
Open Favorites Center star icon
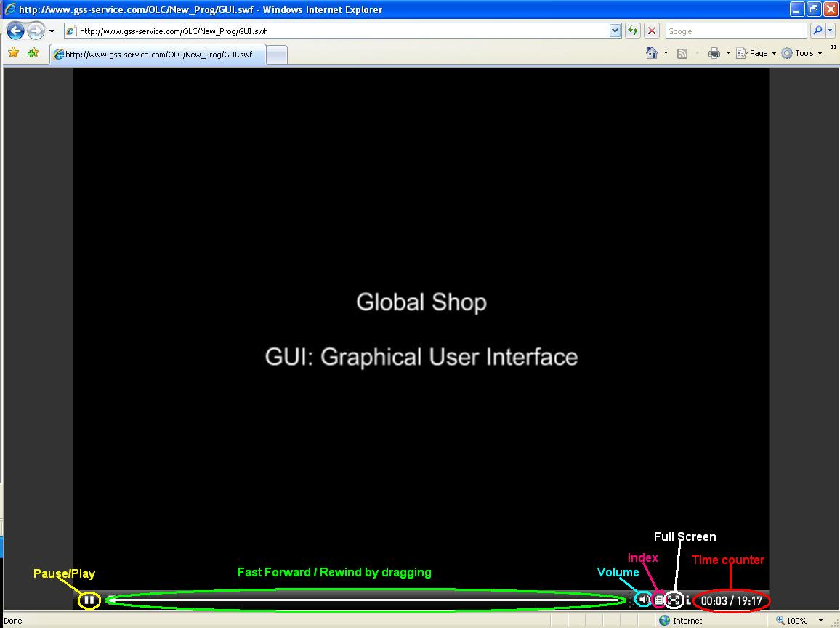(x=13, y=52)
